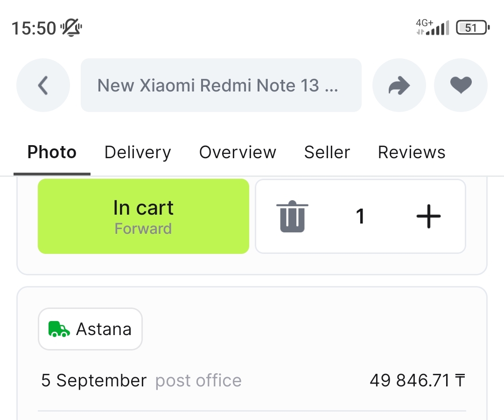Increase quantity with the plus icon

(428, 217)
